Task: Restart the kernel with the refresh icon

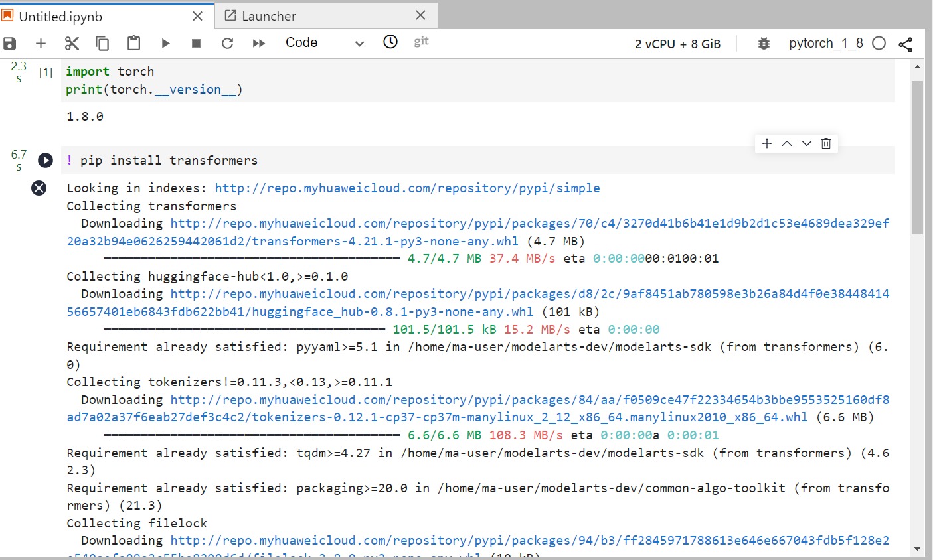Action: [x=227, y=44]
